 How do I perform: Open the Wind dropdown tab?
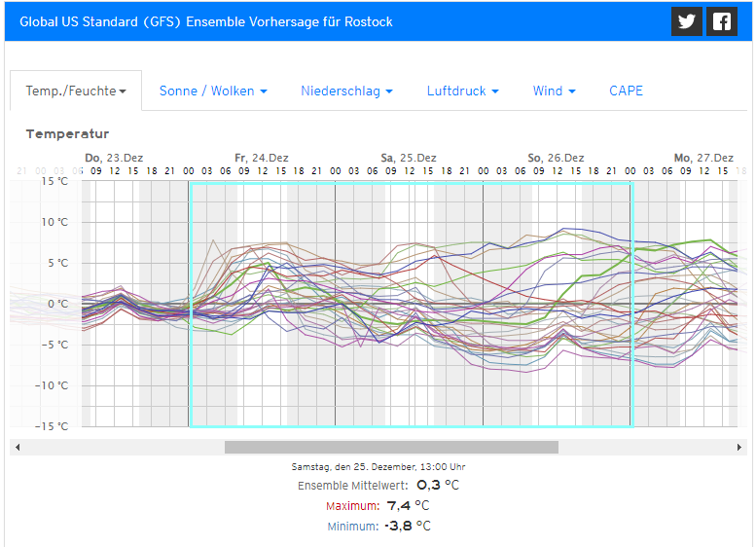tap(554, 91)
